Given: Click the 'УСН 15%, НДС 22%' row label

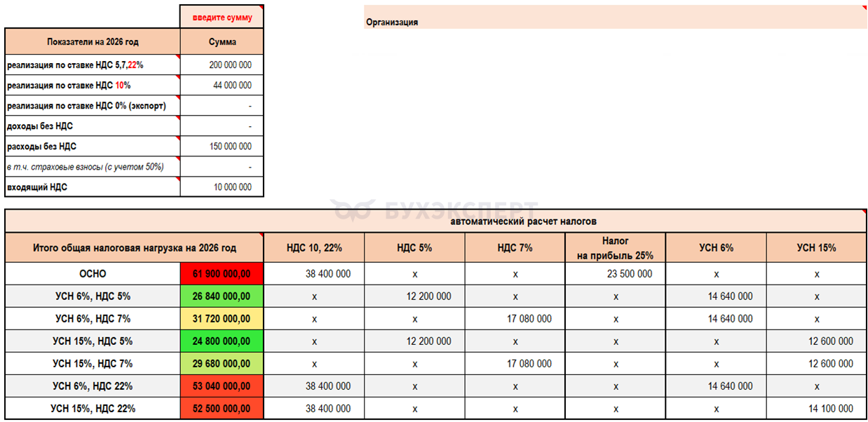Looking at the screenshot, I should (x=93, y=409).
